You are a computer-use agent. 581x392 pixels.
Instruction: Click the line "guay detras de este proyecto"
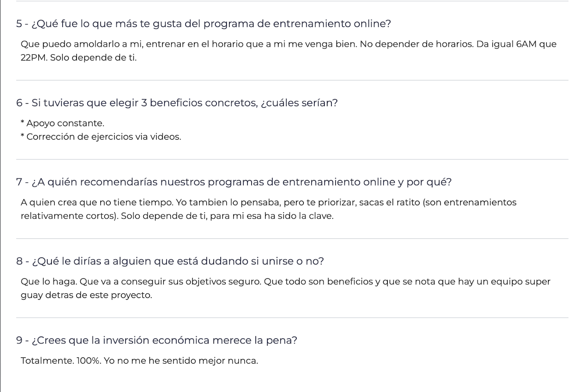point(87,295)
